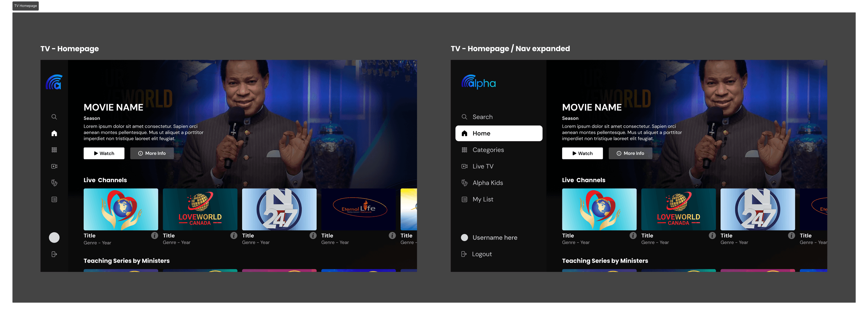Click the alpha logo in expanded nav
The height and width of the screenshot is (315, 868).
pos(478,82)
